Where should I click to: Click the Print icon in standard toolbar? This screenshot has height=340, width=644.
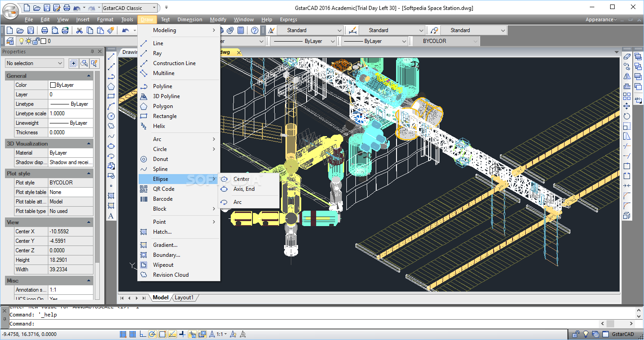(44, 30)
